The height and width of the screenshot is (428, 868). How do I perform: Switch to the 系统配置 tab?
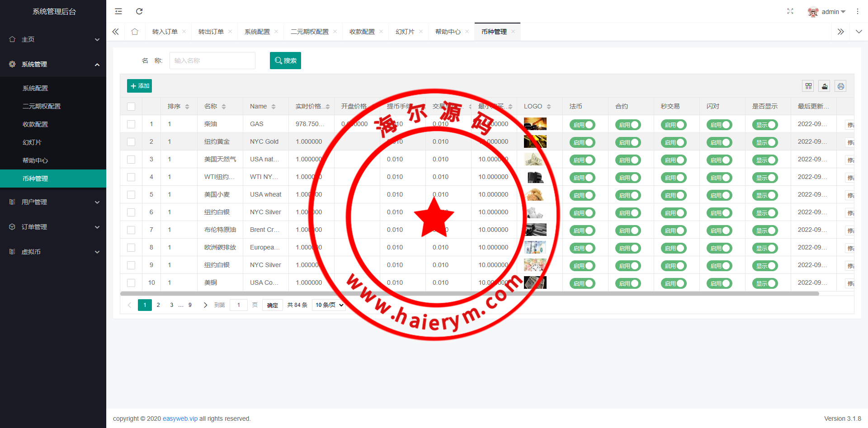point(257,32)
